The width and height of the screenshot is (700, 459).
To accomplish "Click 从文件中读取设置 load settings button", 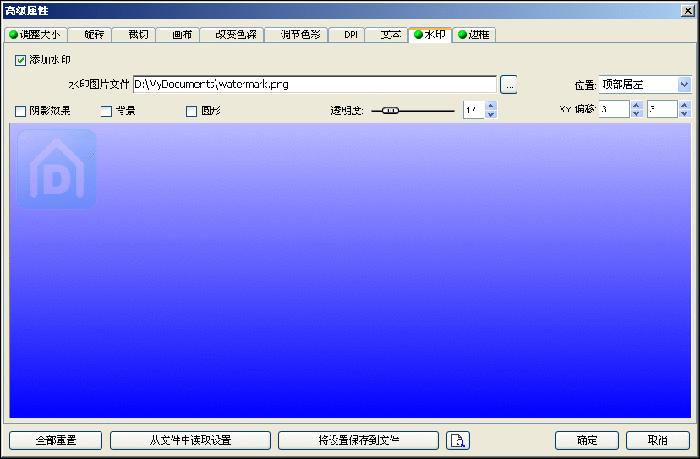I will 190,441.
